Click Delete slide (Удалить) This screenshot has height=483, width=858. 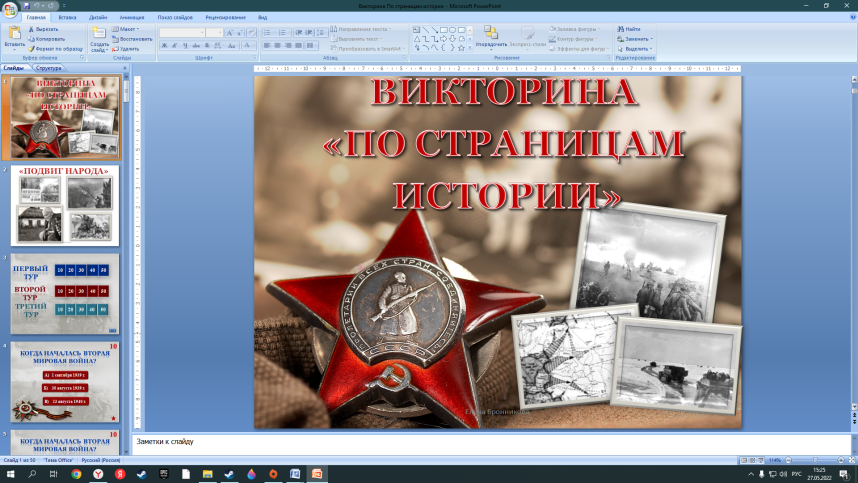click(126, 49)
